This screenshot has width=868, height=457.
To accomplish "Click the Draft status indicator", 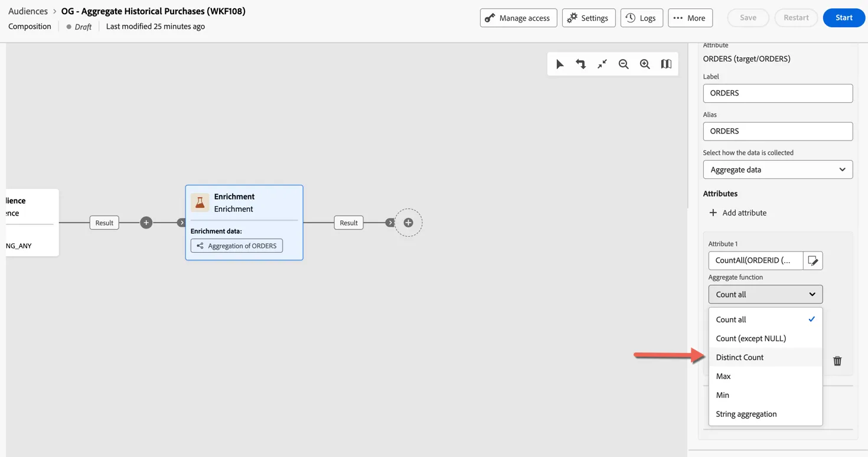I will (78, 27).
